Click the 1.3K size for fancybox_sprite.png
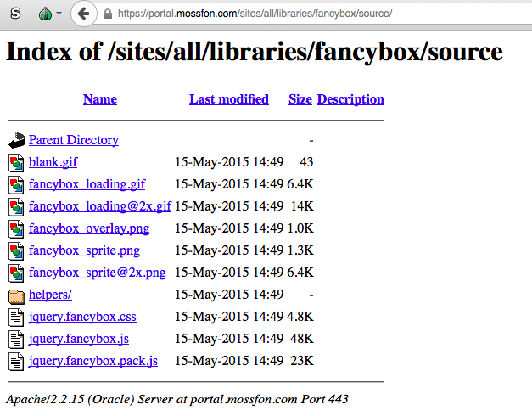 pos(300,250)
